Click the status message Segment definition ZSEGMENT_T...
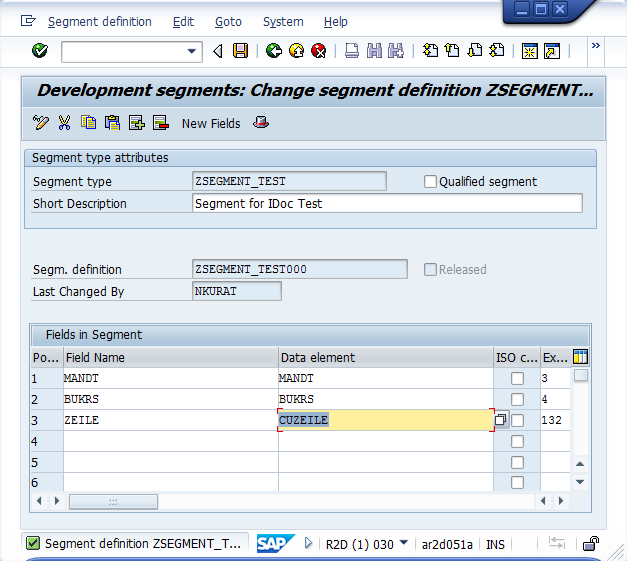This screenshot has height=561, width=627. tap(143, 544)
